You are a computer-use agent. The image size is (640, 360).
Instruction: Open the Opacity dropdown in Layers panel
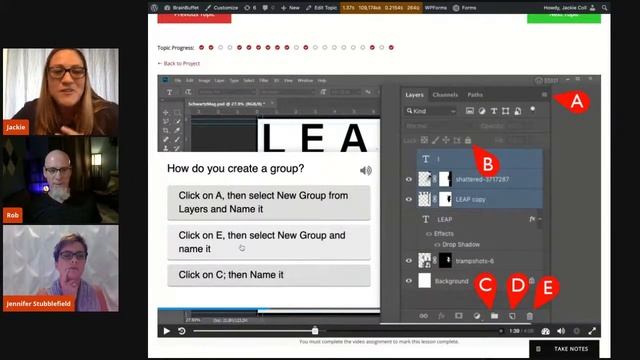tap(524, 126)
